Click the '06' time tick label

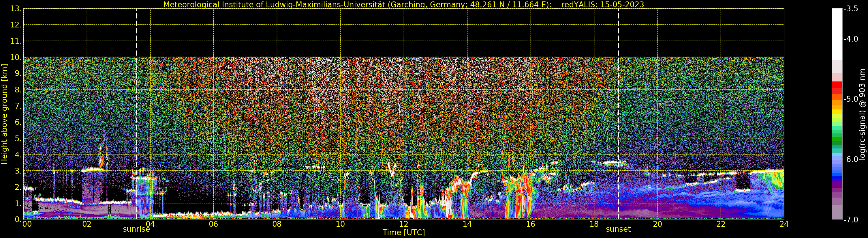point(213,224)
